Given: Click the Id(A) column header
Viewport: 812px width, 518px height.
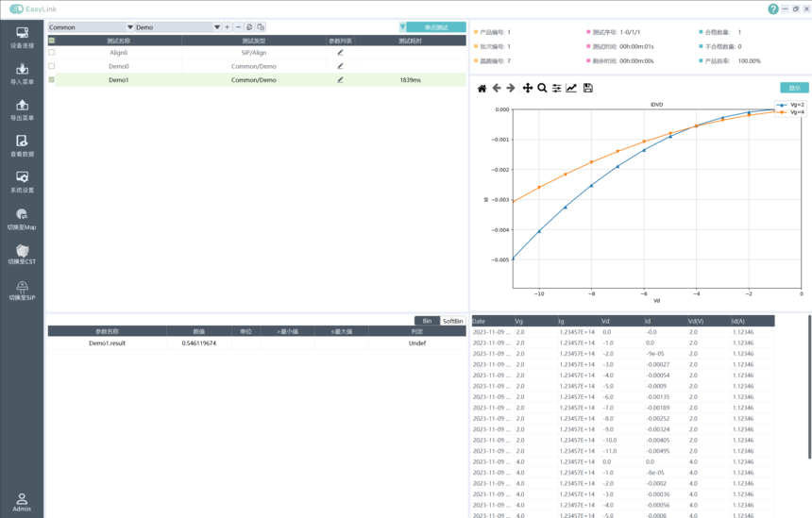Looking at the screenshot, I should (752, 321).
